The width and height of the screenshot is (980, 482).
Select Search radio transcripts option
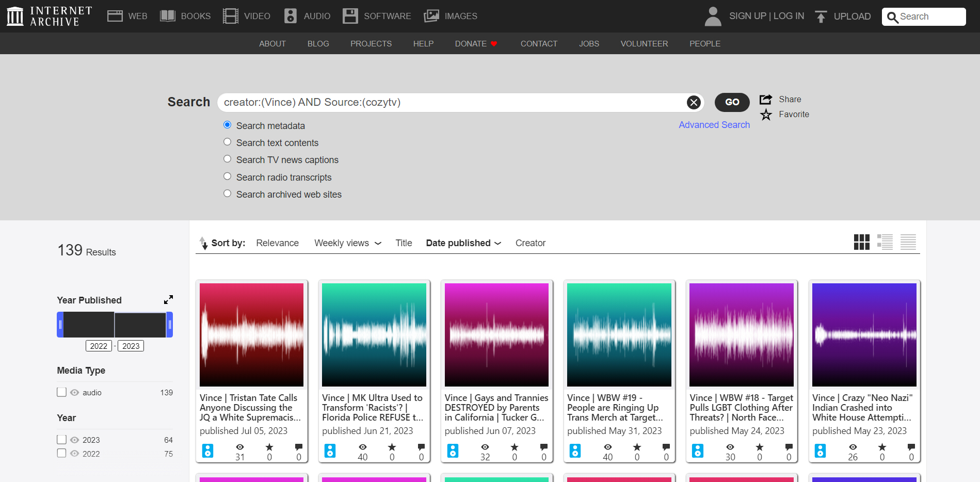pyautogui.click(x=227, y=176)
